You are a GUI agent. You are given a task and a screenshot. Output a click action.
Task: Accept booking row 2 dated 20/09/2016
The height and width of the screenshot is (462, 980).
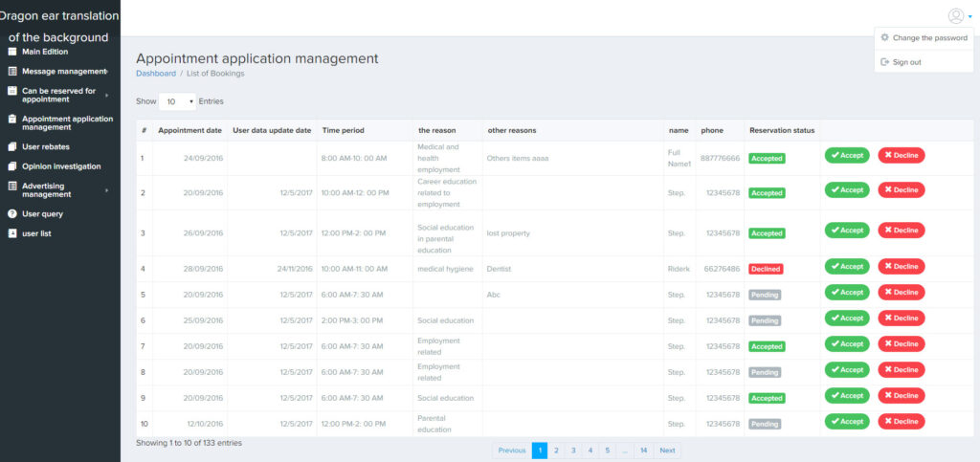point(847,189)
